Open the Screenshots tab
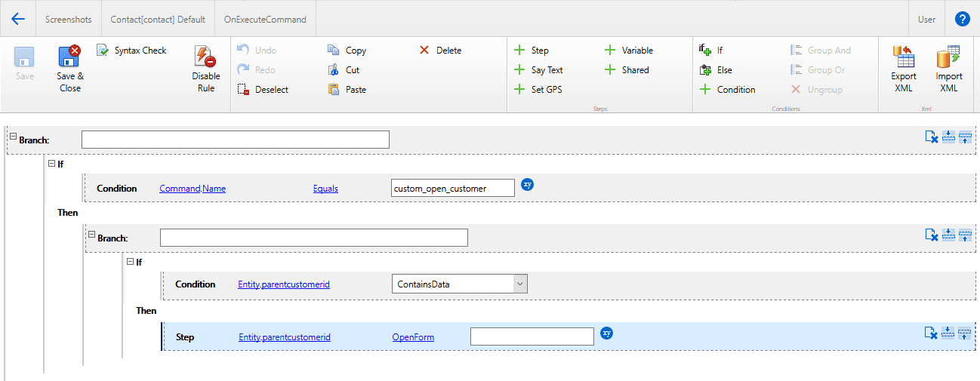980x381 pixels. (x=67, y=20)
